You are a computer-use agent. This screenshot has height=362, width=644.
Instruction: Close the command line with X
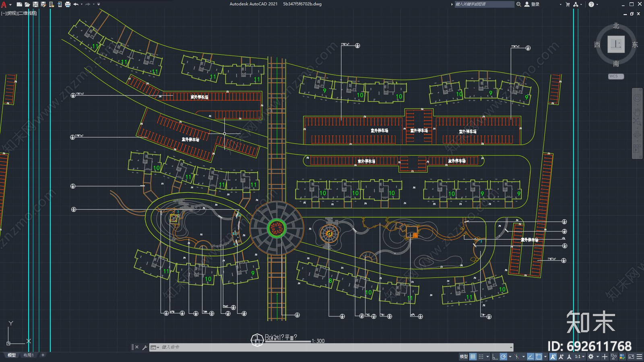(x=137, y=347)
